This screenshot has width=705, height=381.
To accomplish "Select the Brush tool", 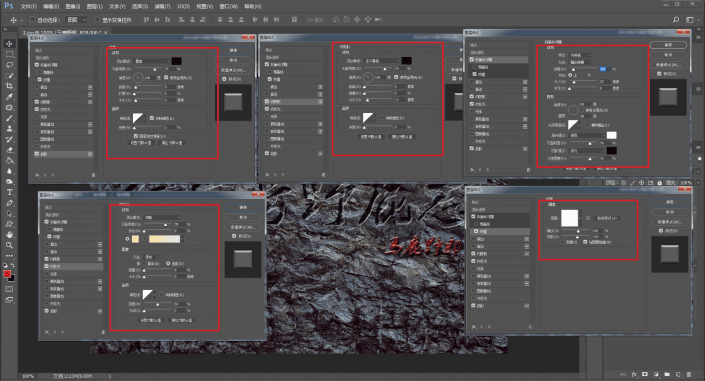I will point(9,118).
